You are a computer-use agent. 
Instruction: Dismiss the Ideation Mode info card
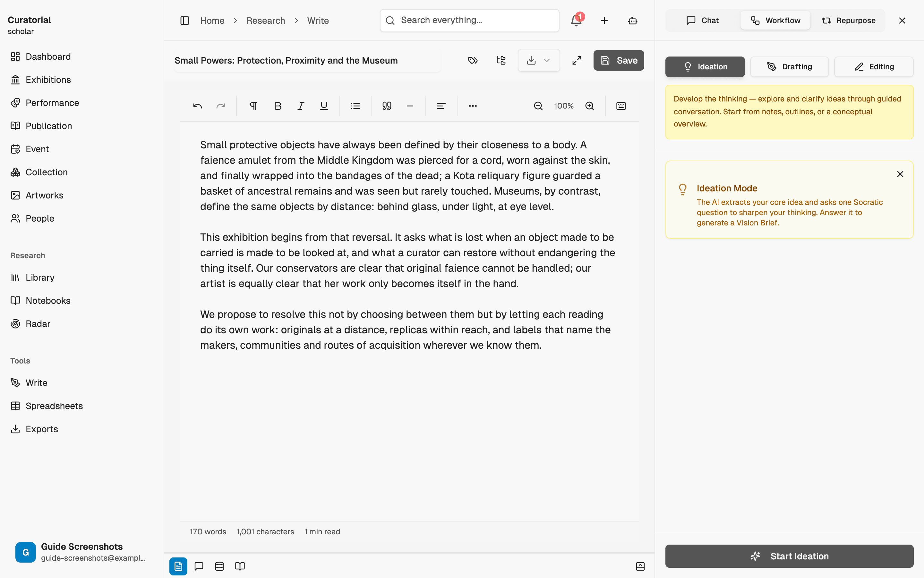900,174
